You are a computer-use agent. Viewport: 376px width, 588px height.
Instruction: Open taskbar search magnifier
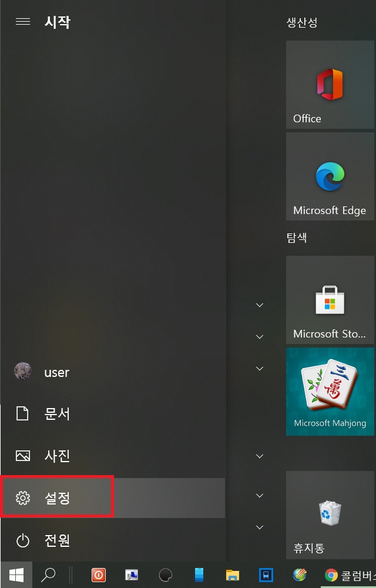tap(48, 575)
